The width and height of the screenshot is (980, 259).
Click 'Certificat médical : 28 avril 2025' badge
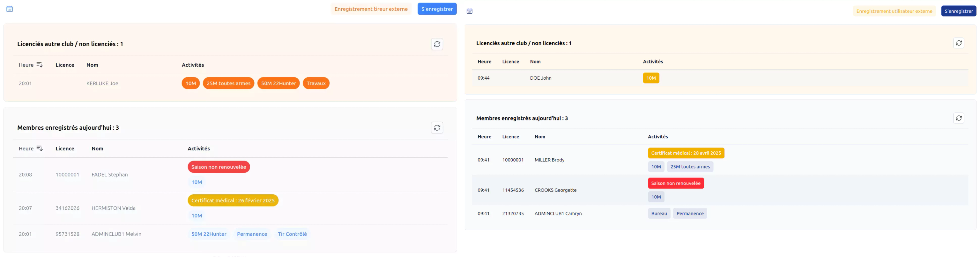tap(686, 153)
